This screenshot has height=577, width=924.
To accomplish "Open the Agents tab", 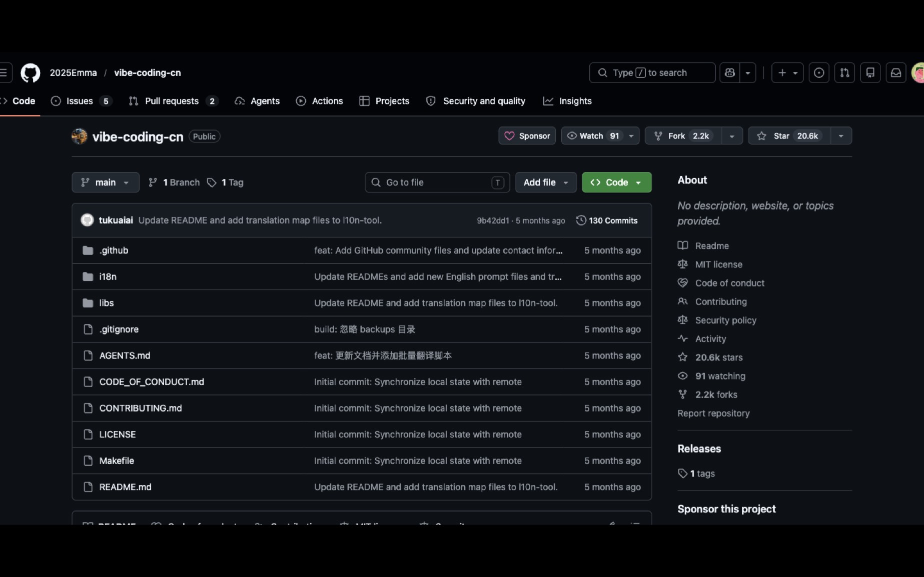I will pos(257,101).
